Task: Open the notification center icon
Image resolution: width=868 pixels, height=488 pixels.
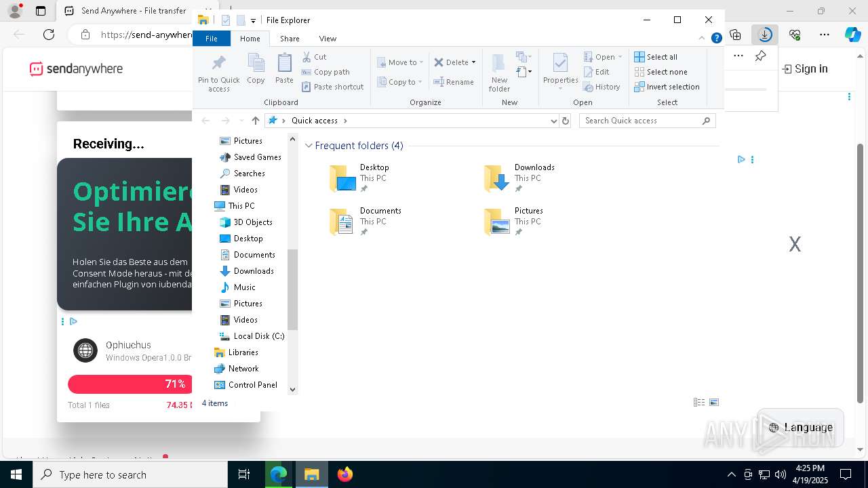Action: (846, 474)
